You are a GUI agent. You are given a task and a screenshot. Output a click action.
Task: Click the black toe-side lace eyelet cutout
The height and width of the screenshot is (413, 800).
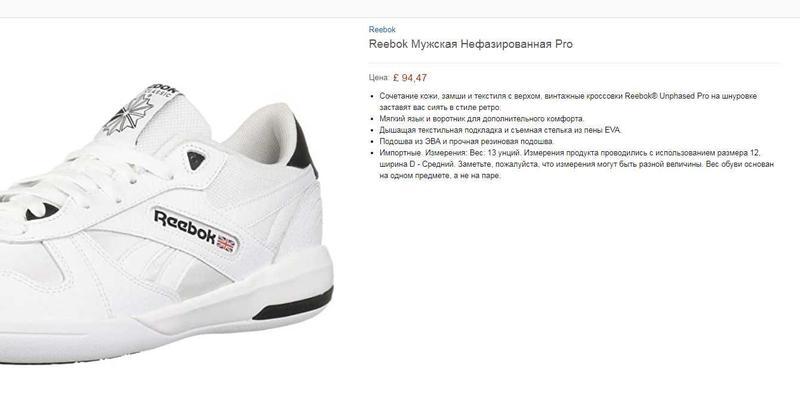[x=42, y=211]
